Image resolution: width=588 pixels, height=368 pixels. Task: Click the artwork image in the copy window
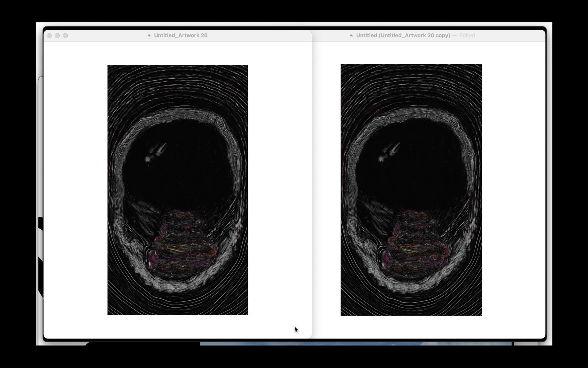(411, 190)
